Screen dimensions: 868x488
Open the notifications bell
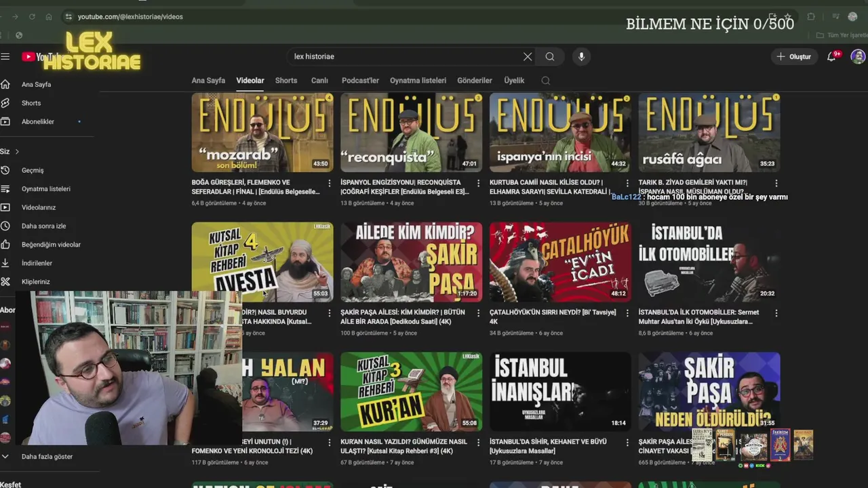pyautogui.click(x=831, y=57)
